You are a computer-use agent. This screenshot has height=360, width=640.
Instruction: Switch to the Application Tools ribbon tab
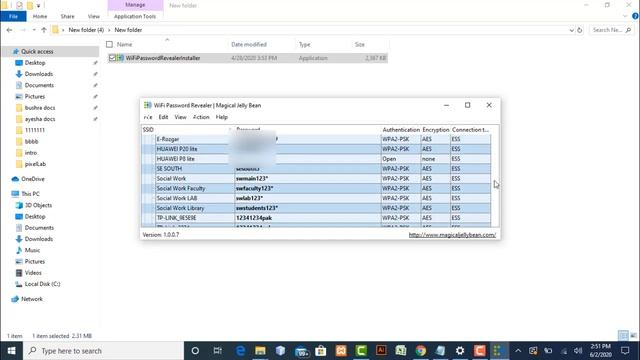point(135,16)
